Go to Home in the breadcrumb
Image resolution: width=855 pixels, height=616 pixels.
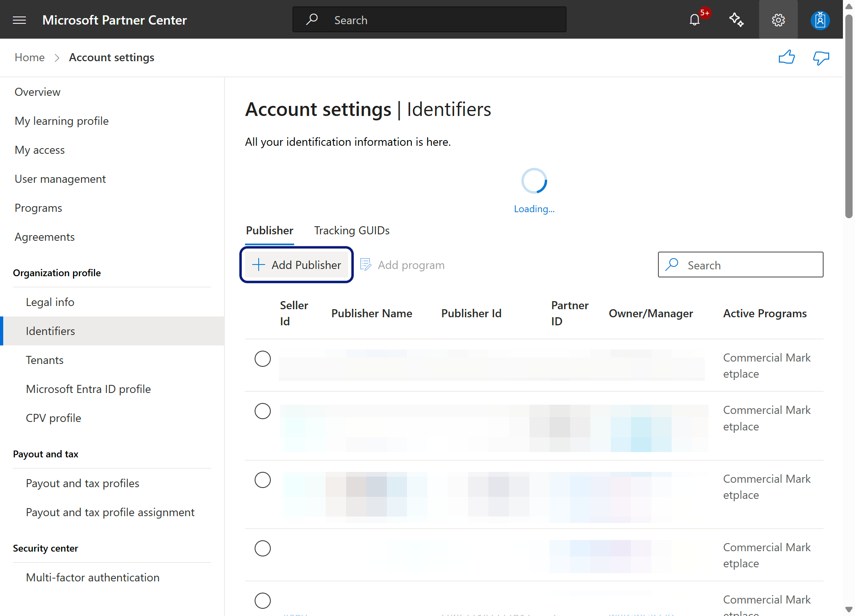tap(30, 58)
